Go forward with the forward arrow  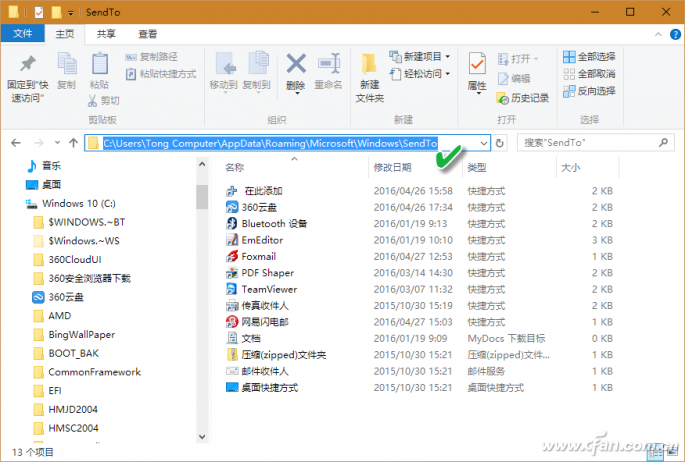pos(39,143)
